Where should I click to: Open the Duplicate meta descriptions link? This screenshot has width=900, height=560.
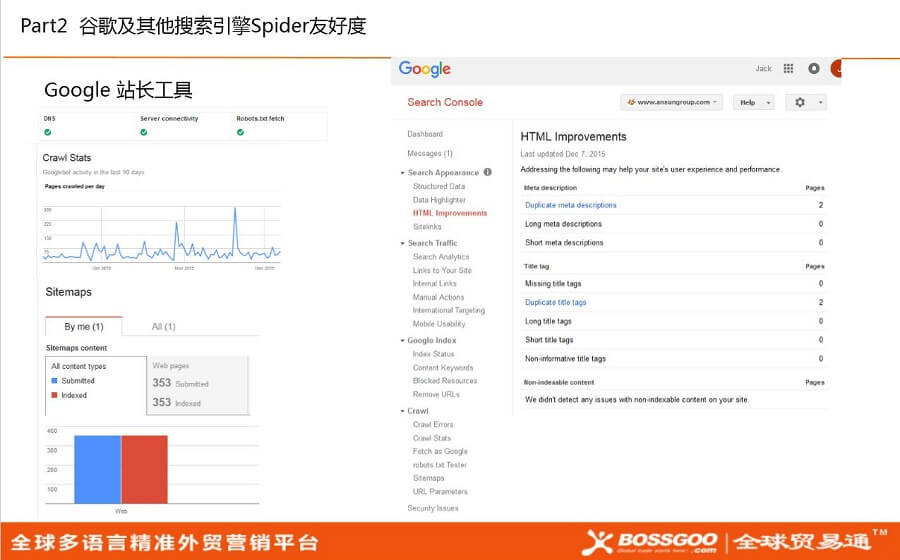click(x=571, y=205)
